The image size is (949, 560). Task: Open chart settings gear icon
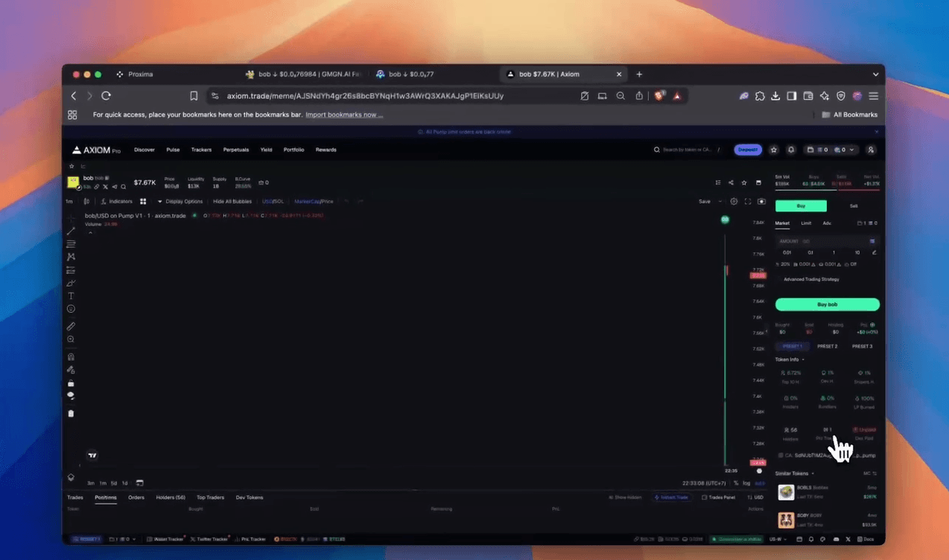(x=734, y=201)
